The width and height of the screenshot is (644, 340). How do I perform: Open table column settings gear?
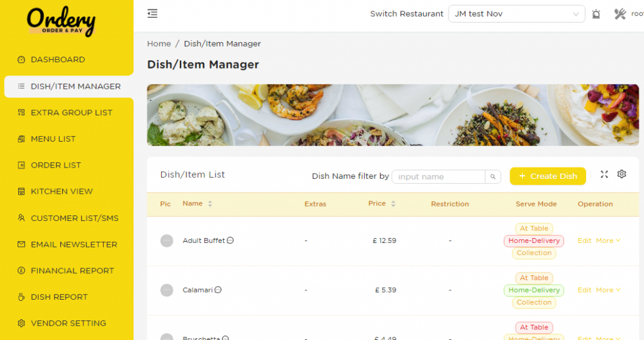coord(622,174)
